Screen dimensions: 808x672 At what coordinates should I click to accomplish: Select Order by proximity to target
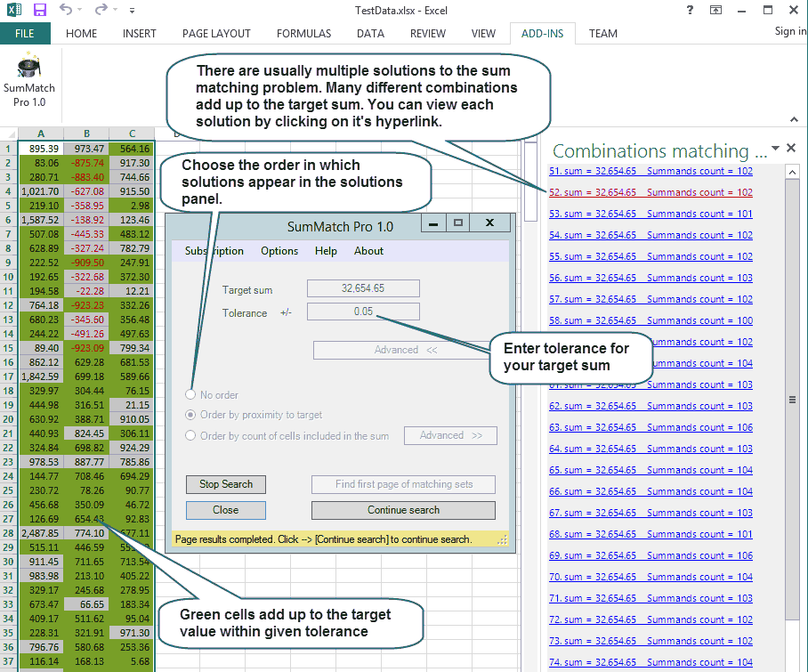click(190, 415)
